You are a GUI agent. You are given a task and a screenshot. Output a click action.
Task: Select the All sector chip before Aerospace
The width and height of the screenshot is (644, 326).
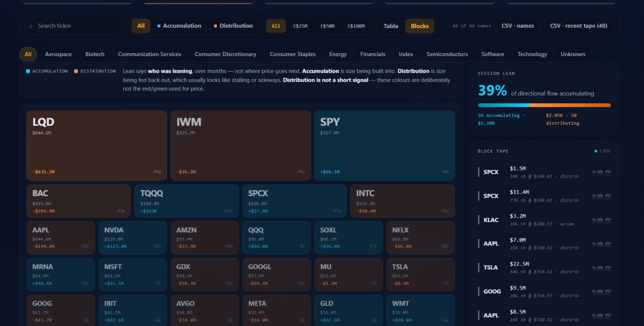(x=28, y=54)
